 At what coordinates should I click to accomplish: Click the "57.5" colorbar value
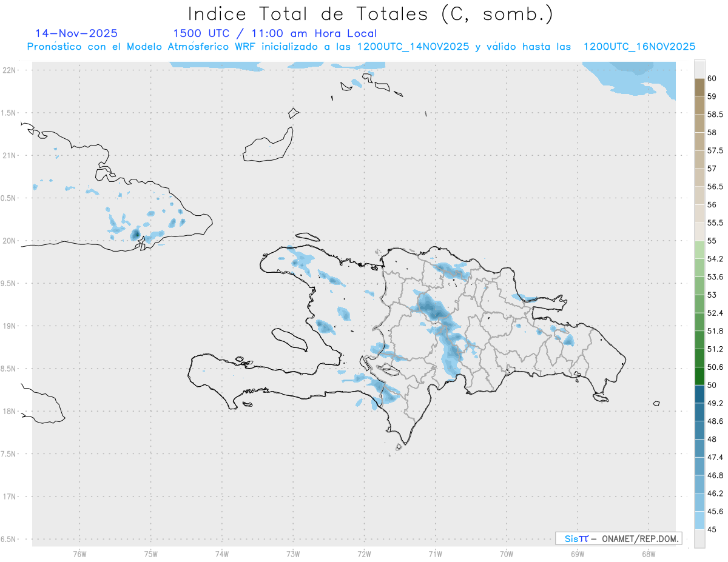[x=715, y=150]
